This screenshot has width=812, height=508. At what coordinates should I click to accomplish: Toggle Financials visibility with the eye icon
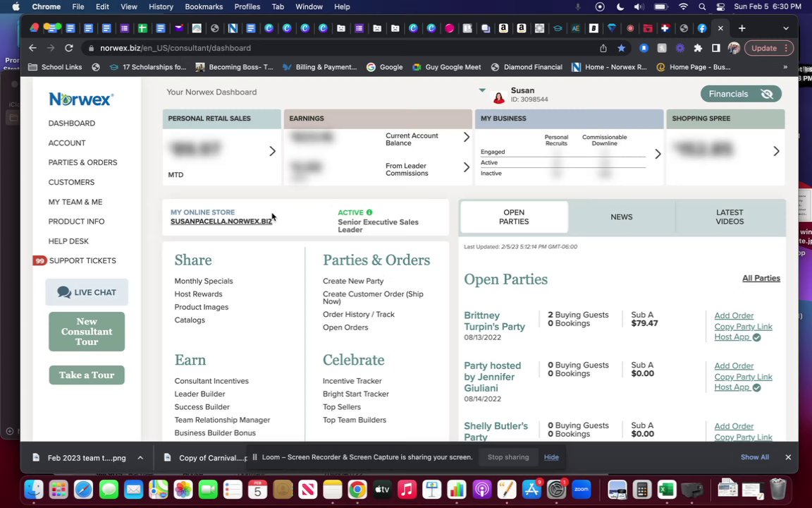point(767,94)
